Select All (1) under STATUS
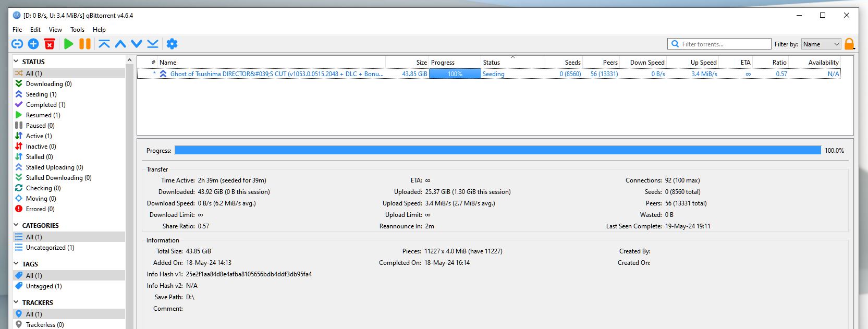This screenshot has height=329, width=868. tap(69, 74)
